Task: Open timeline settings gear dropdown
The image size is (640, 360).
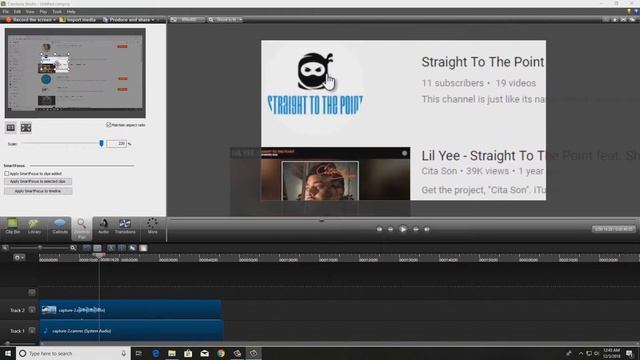Action: 19,258
